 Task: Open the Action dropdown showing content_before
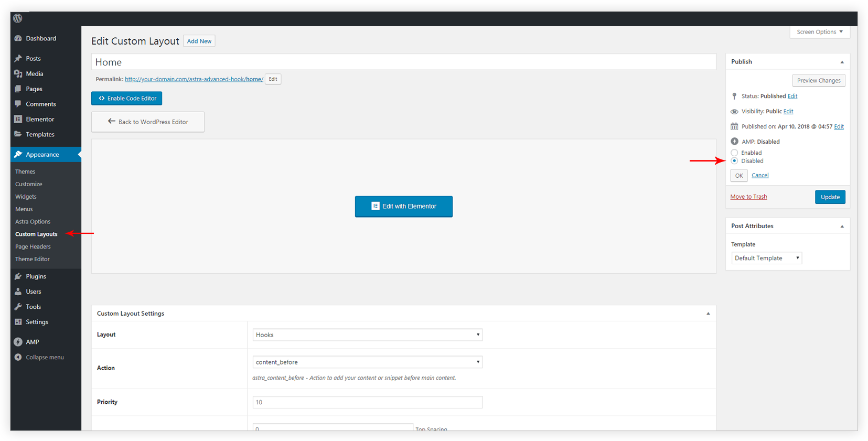click(367, 362)
